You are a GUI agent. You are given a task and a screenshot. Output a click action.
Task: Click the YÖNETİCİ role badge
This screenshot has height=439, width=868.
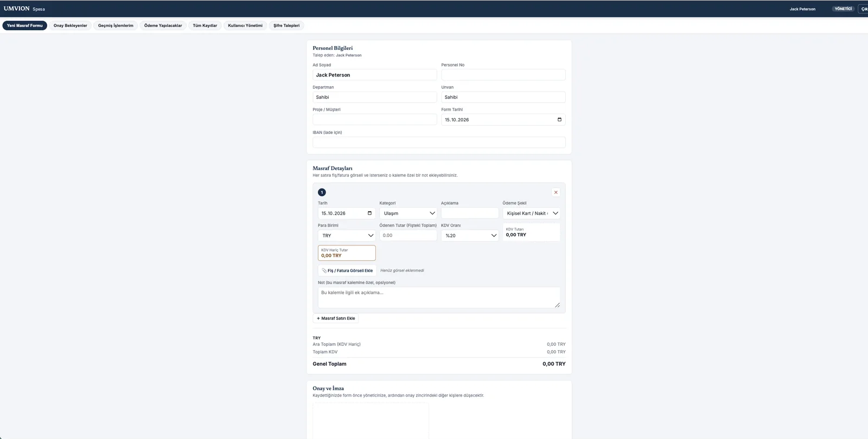coord(843,9)
